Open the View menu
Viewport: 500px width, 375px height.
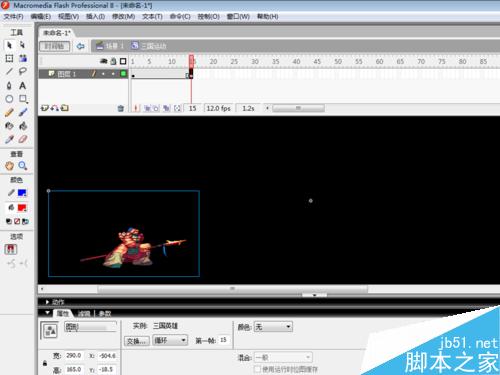coord(68,16)
